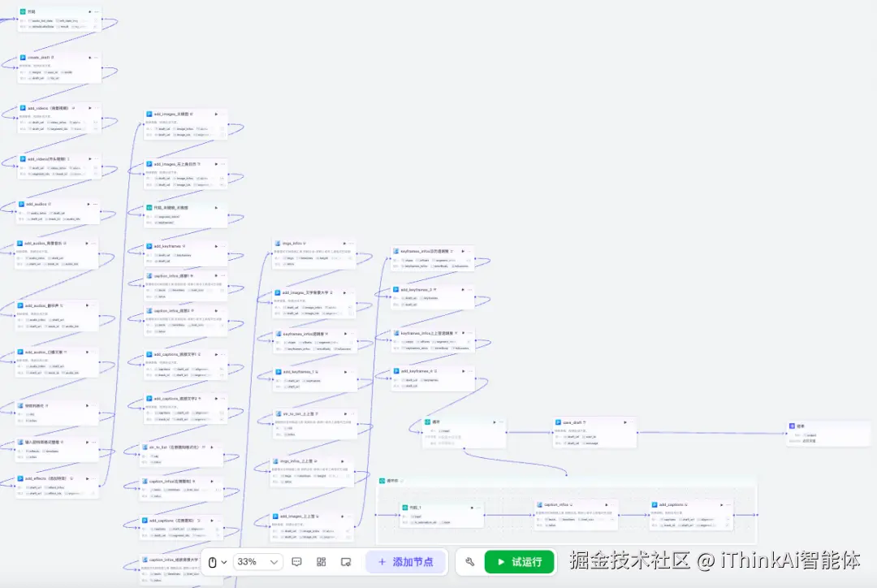Open the more menu on create_draft node
The height and width of the screenshot is (588, 877).
[x=96, y=58]
